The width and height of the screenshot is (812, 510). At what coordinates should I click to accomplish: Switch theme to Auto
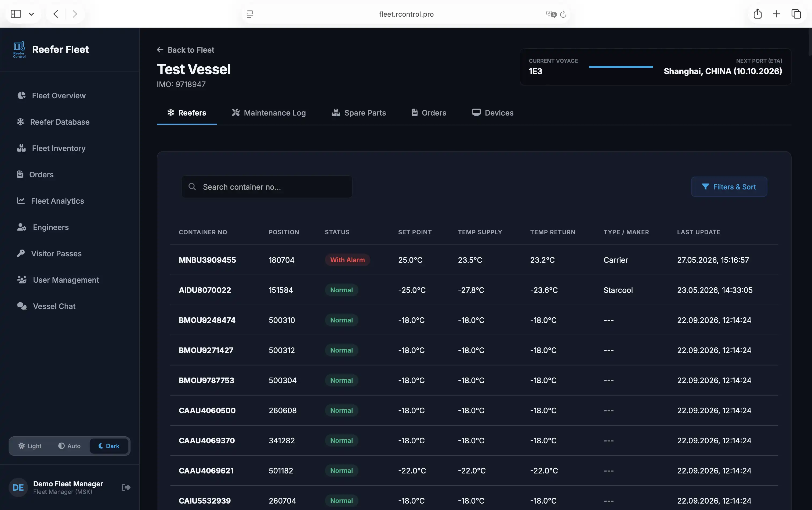click(x=69, y=446)
